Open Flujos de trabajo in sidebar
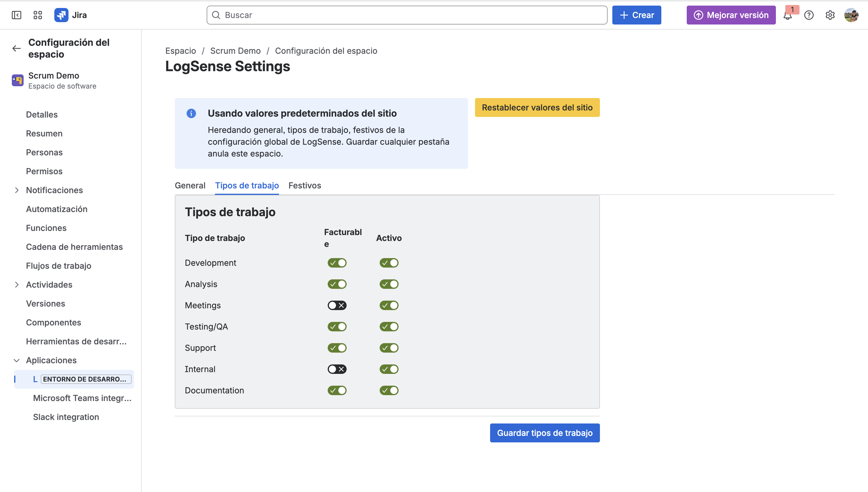The height and width of the screenshot is (492, 868). (59, 266)
